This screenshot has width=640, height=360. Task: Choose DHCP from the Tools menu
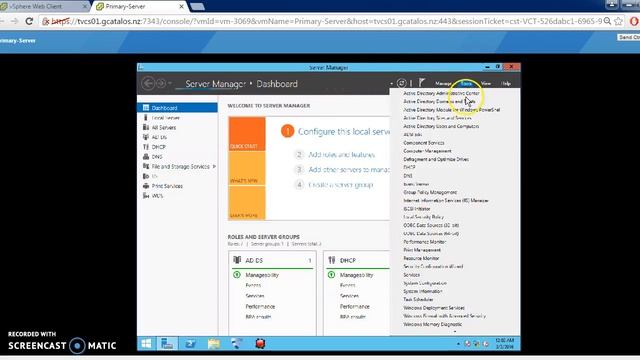pos(409,167)
